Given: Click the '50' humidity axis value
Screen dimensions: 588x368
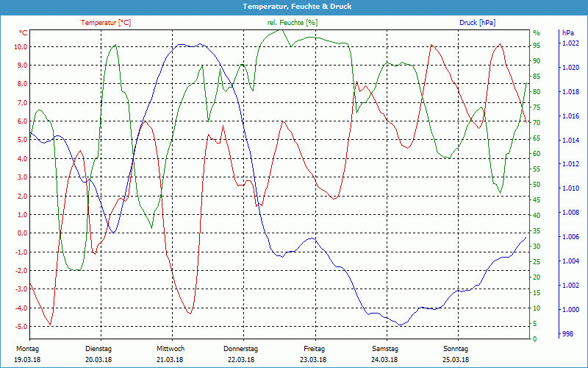Looking at the screenshot, I should point(537,185).
